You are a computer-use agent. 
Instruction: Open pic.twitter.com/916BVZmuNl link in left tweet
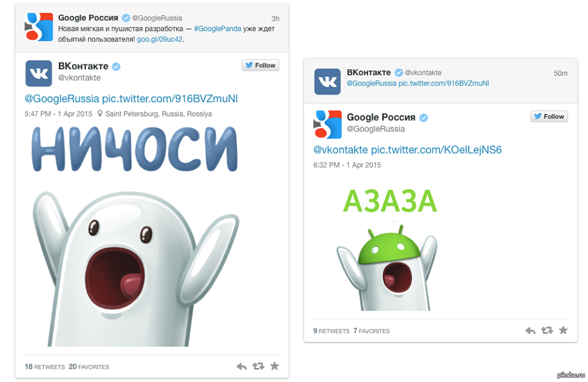170,99
